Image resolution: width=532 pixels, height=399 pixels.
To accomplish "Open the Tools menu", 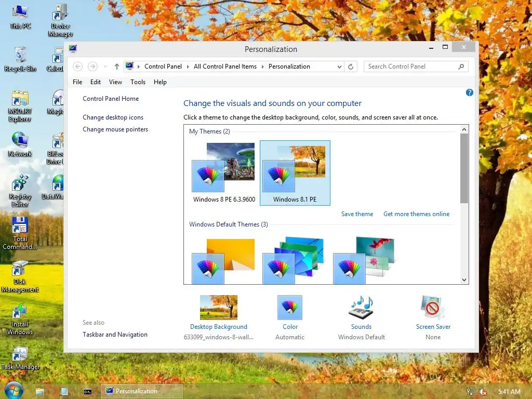I will (x=138, y=82).
